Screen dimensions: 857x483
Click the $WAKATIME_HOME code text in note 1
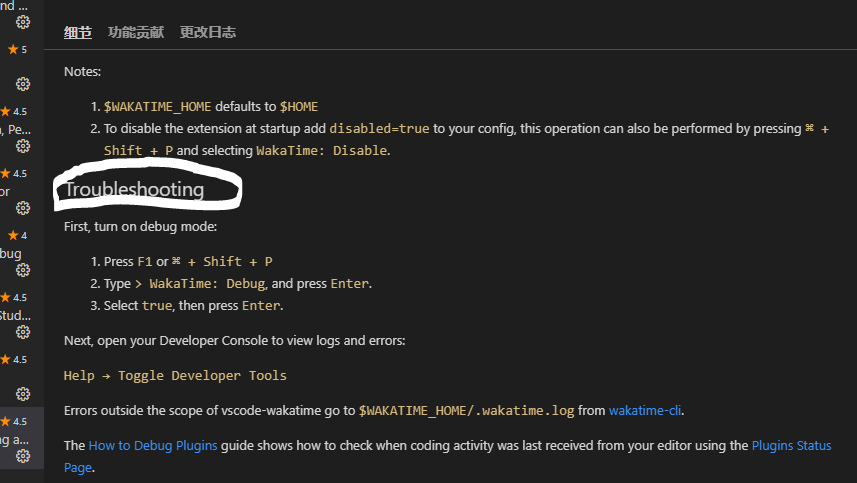point(157,107)
